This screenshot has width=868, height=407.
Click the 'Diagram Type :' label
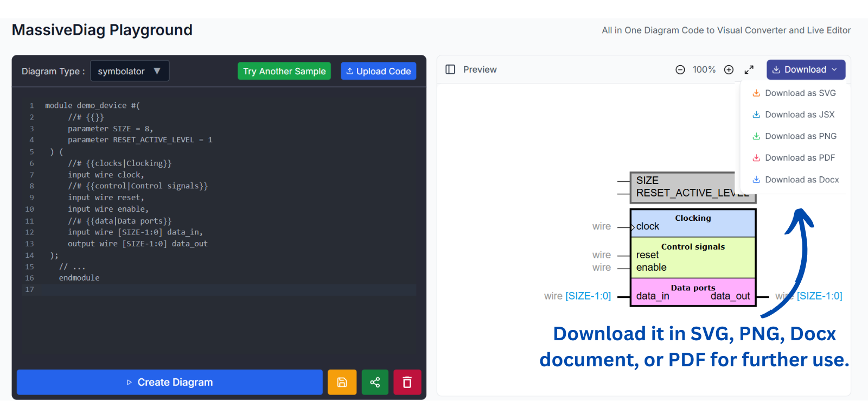[53, 71]
